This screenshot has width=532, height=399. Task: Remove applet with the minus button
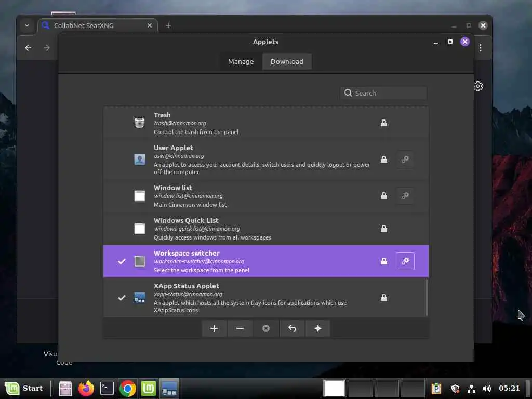pyautogui.click(x=240, y=328)
